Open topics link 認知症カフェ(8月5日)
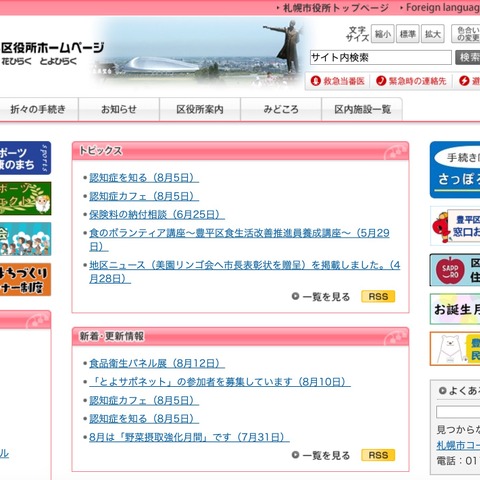Viewport: 480px width, 480px height. point(144,196)
